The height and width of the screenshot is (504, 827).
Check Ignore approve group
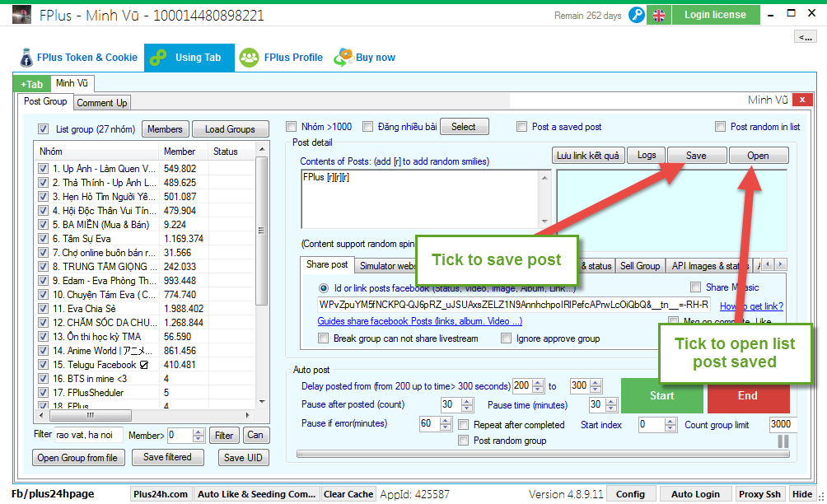pyautogui.click(x=506, y=338)
